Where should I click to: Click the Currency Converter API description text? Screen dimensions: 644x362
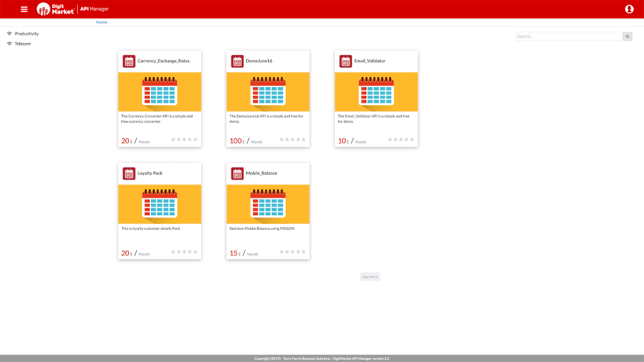[157, 119]
